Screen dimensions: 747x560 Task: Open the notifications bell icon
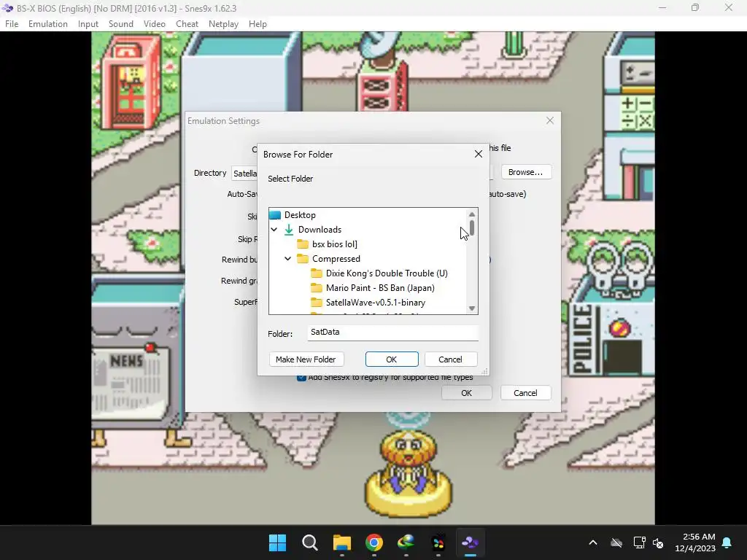727,542
